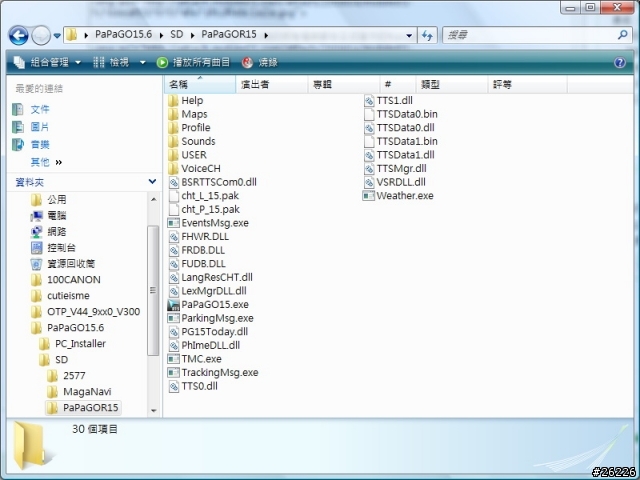The height and width of the screenshot is (480, 640).
Task: Sort by the 專輯 column header
Action: click(343, 84)
